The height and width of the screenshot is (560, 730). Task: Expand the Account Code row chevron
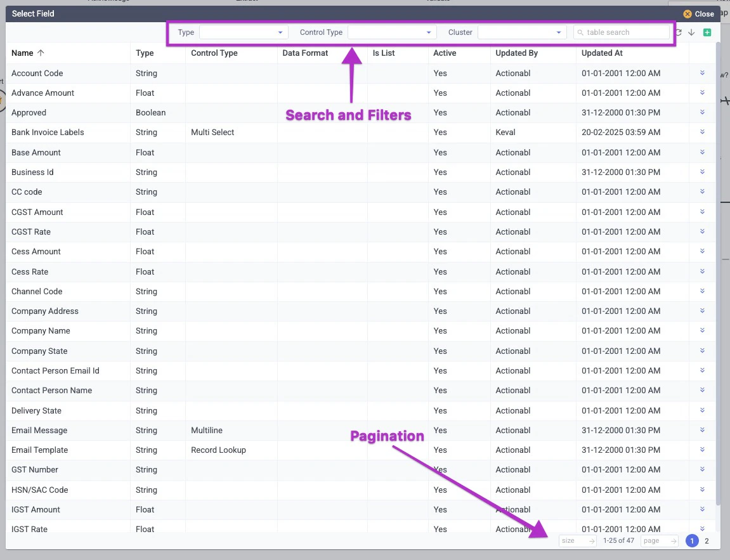[702, 73]
